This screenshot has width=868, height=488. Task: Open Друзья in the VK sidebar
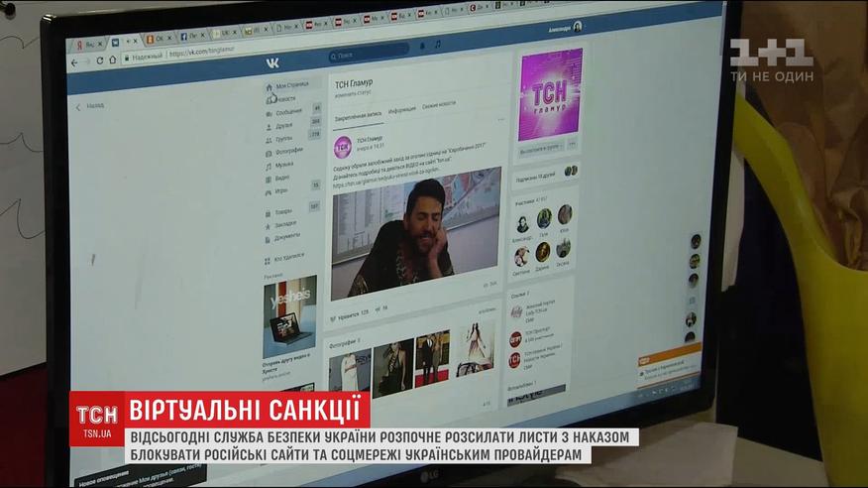(x=284, y=126)
